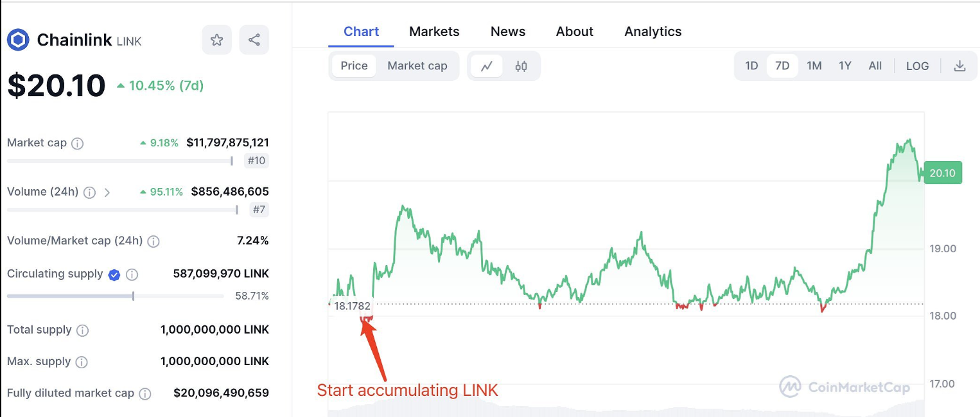Click the circulating supply progress bar
The image size is (980, 417).
pos(116,296)
